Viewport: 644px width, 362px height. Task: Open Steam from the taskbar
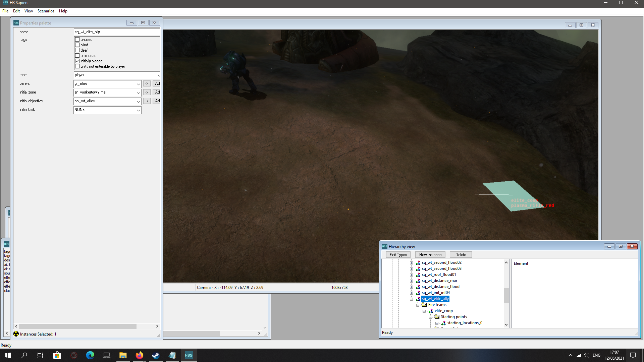tap(156, 355)
